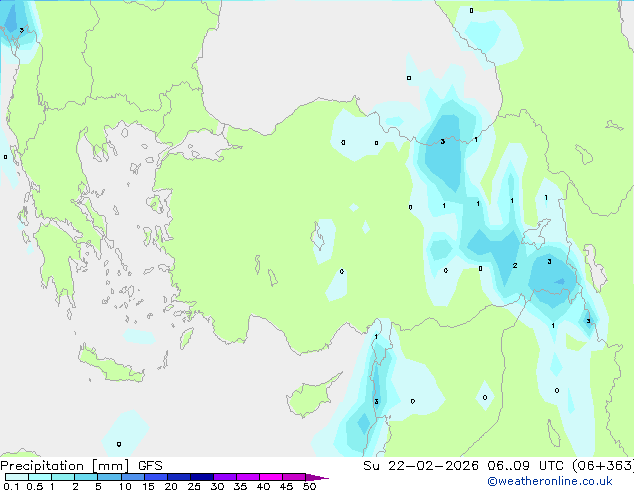Click the "GFS" model label
This screenshot has width=634, height=490.
150,466
